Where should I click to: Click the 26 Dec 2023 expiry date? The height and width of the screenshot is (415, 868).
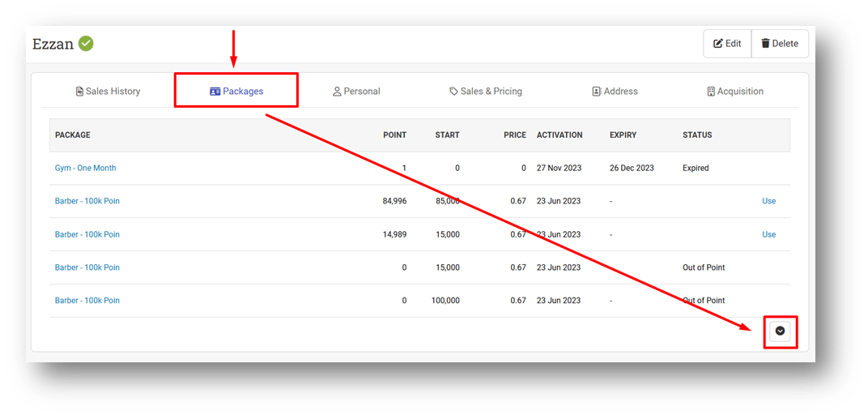[x=632, y=168]
